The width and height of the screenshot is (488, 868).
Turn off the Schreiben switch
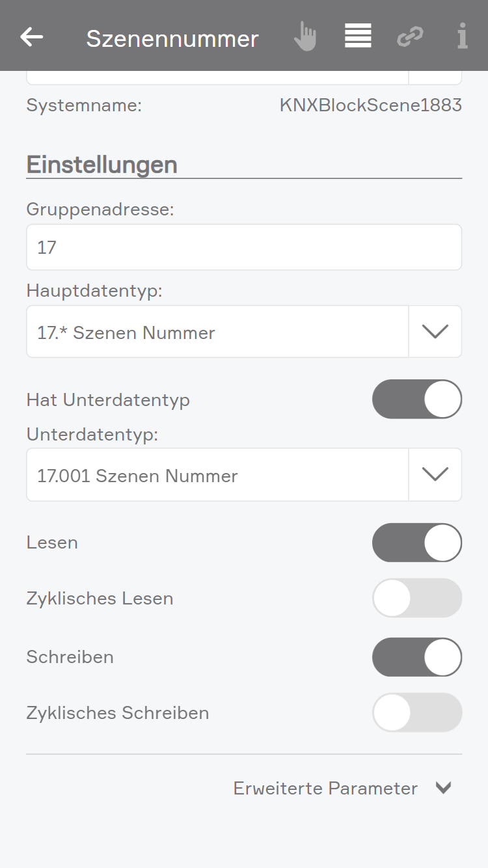(x=416, y=657)
